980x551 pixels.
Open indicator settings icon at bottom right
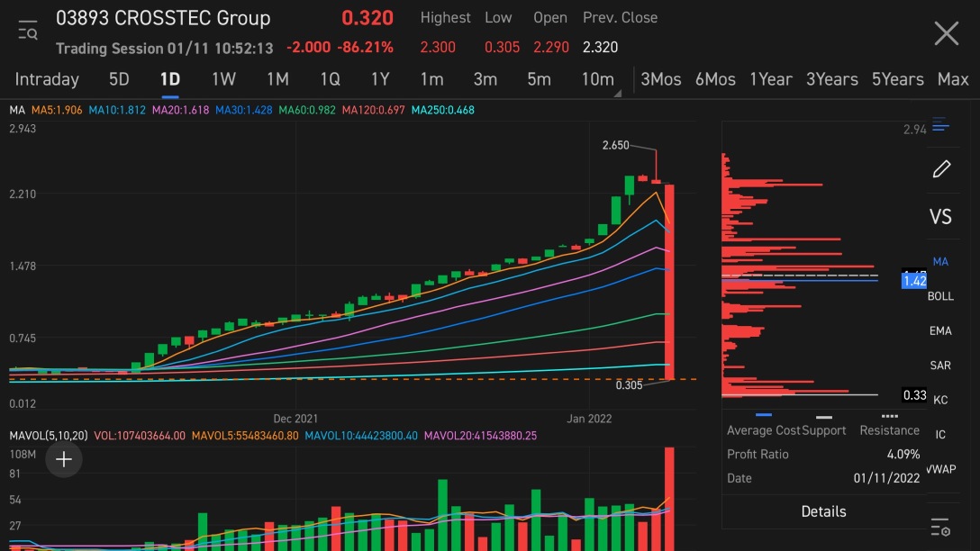pyautogui.click(x=940, y=528)
